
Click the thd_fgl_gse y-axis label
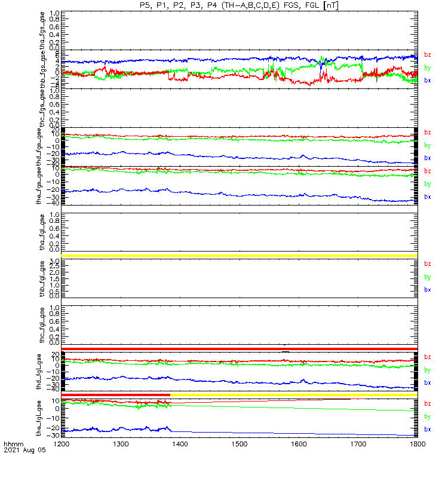tap(39, 372)
